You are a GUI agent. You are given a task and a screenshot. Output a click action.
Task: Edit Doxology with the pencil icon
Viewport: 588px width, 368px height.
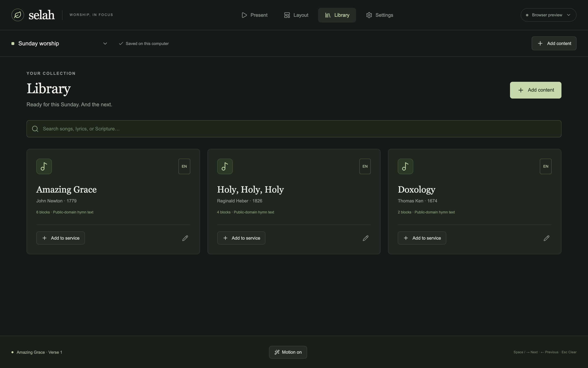coord(546,238)
